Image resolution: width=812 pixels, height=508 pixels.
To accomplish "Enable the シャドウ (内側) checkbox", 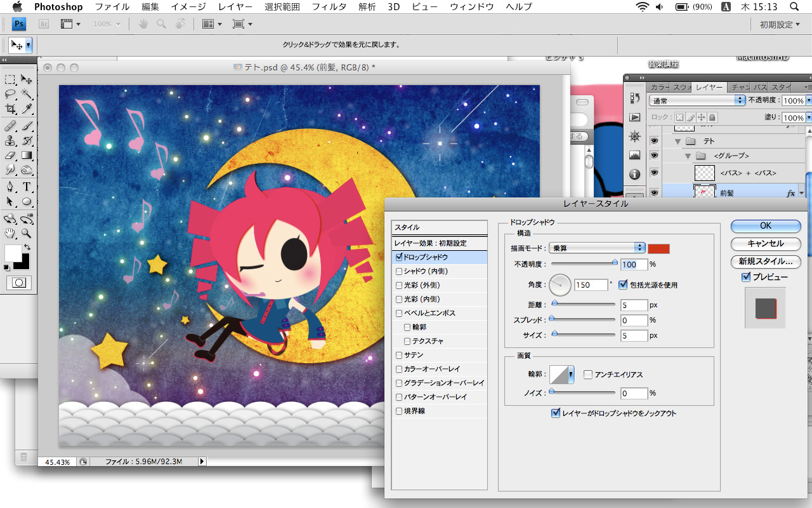I will pos(399,271).
